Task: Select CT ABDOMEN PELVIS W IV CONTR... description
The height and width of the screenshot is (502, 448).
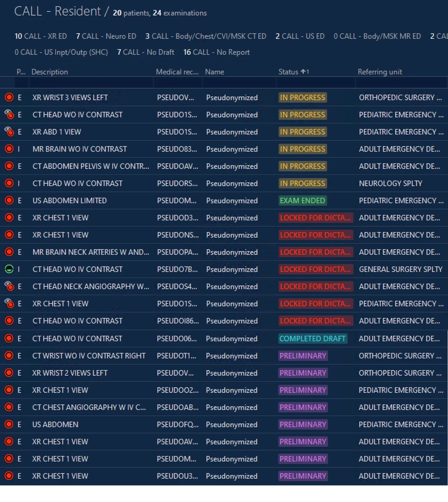Action: [91, 166]
